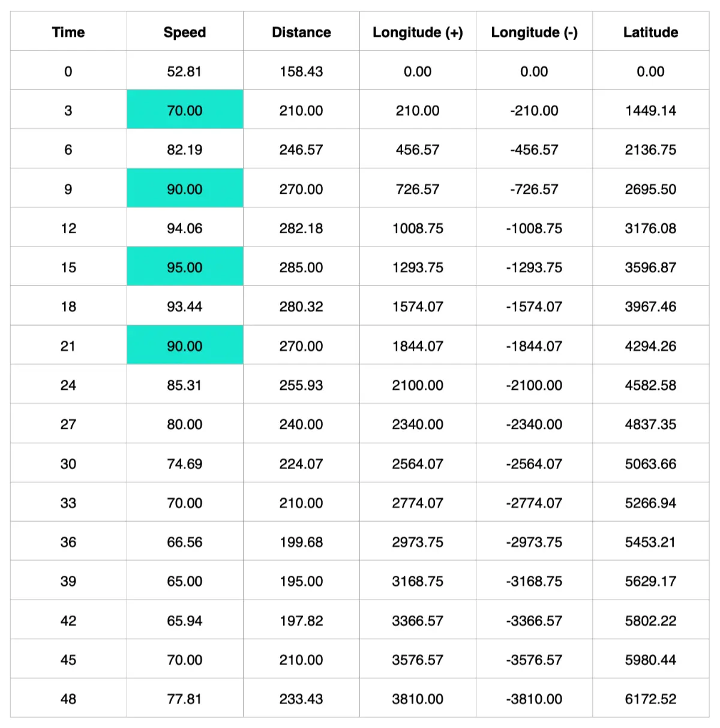Screen dimensions: 720x728
Task: Select the Latitude header cell
Action: click(650, 32)
